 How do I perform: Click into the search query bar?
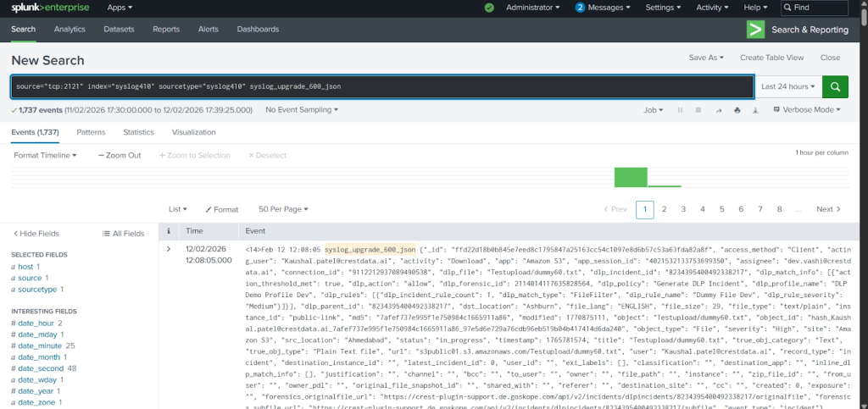pos(382,86)
